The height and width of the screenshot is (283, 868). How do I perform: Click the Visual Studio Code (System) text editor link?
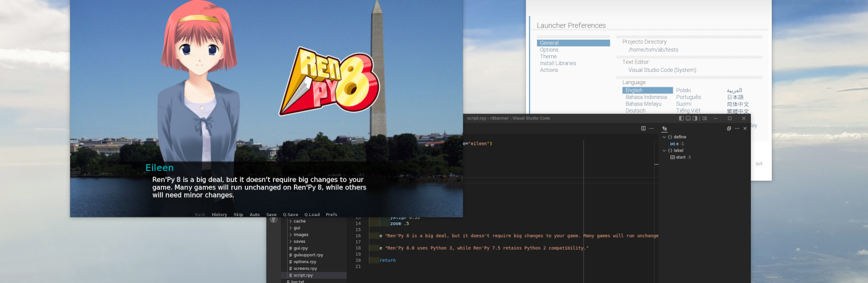click(x=662, y=70)
